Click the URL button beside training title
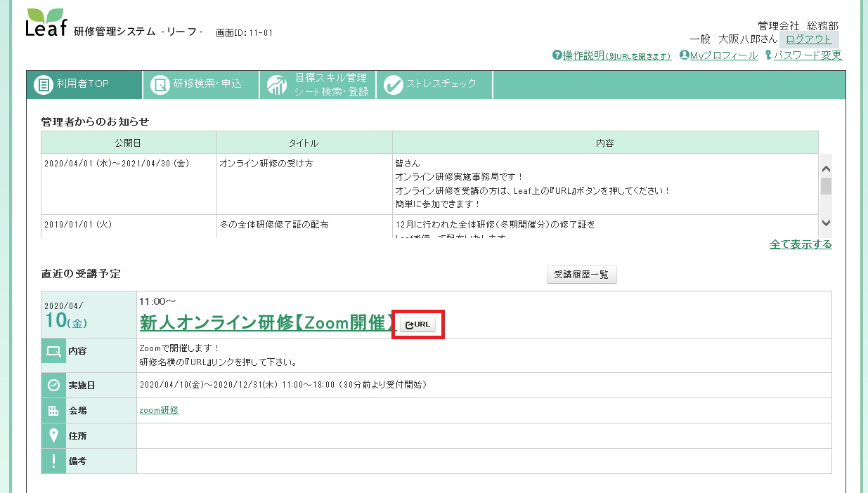Viewport: 868px width, 493px height. (x=418, y=324)
